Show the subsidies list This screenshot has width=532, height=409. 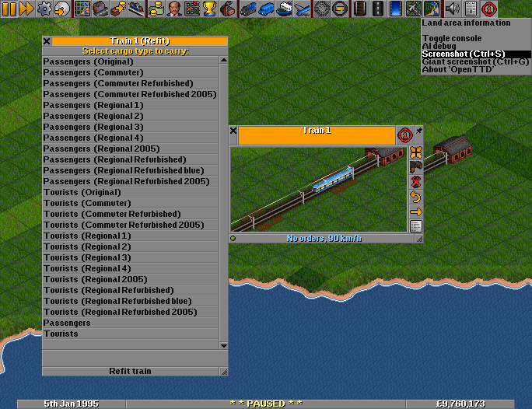[118, 9]
